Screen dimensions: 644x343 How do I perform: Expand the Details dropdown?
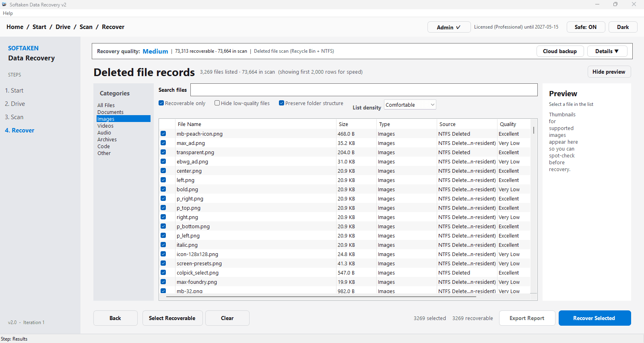coord(607,51)
